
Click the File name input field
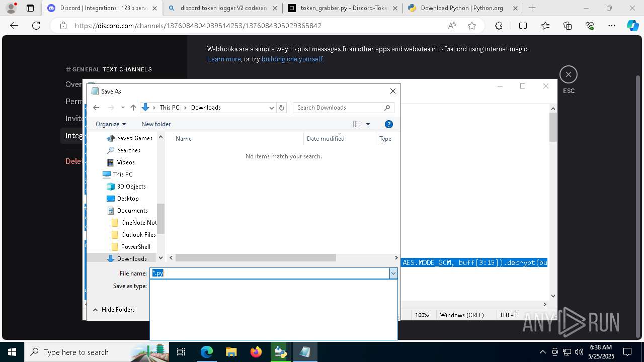(270, 273)
